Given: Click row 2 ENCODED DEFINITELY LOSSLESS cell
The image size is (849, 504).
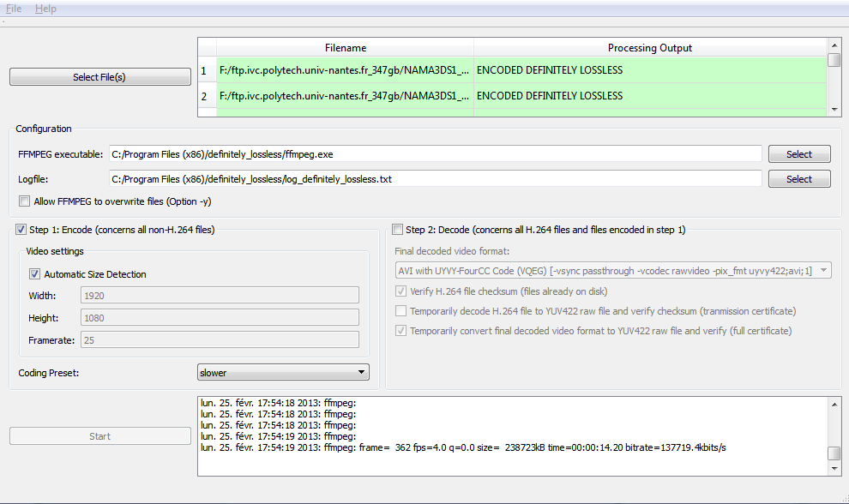Looking at the screenshot, I should pos(650,96).
